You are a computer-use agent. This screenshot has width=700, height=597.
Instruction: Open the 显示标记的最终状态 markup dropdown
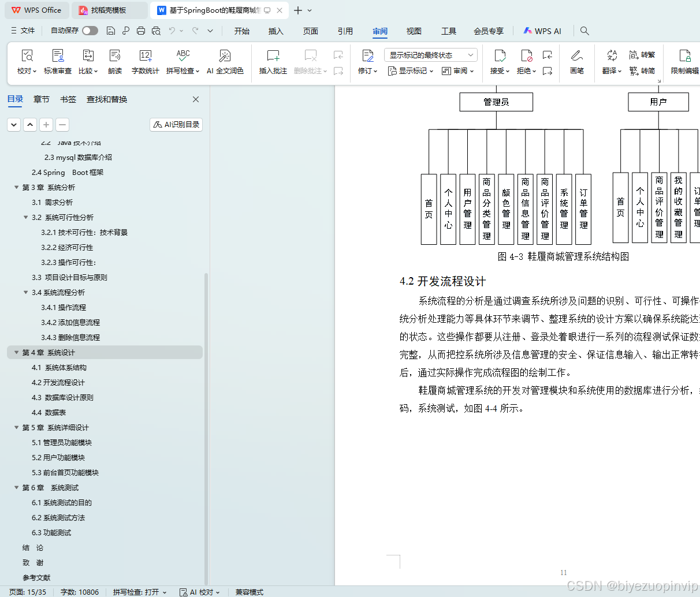tap(430, 54)
